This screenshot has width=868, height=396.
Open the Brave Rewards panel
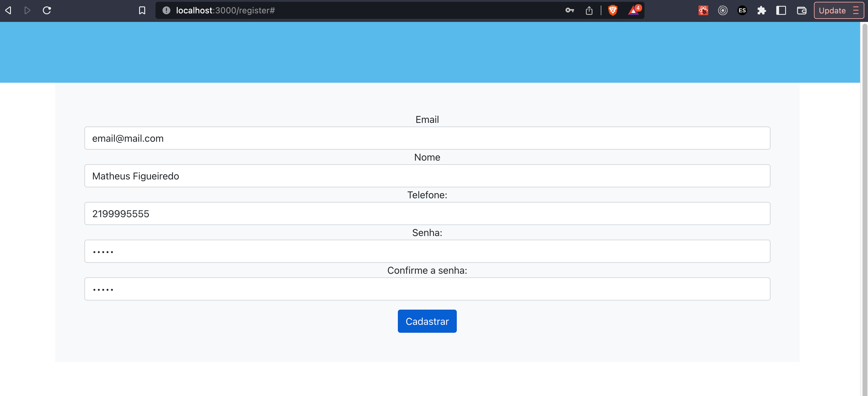tap(634, 10)
